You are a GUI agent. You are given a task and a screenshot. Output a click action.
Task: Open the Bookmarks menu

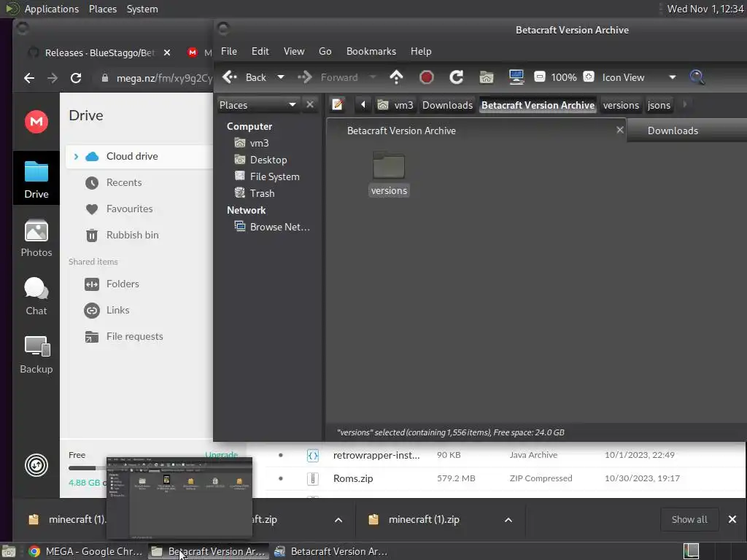[371, 51]
